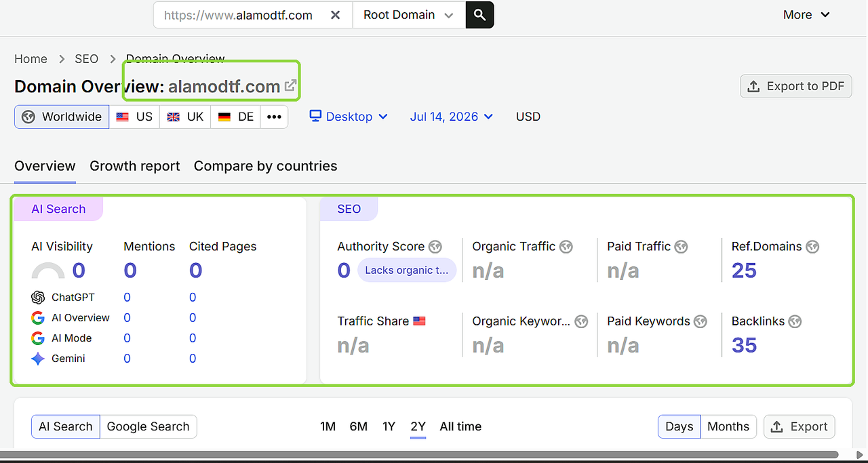
Task: Select the Worldwide region filter
Action: [62, 117]
